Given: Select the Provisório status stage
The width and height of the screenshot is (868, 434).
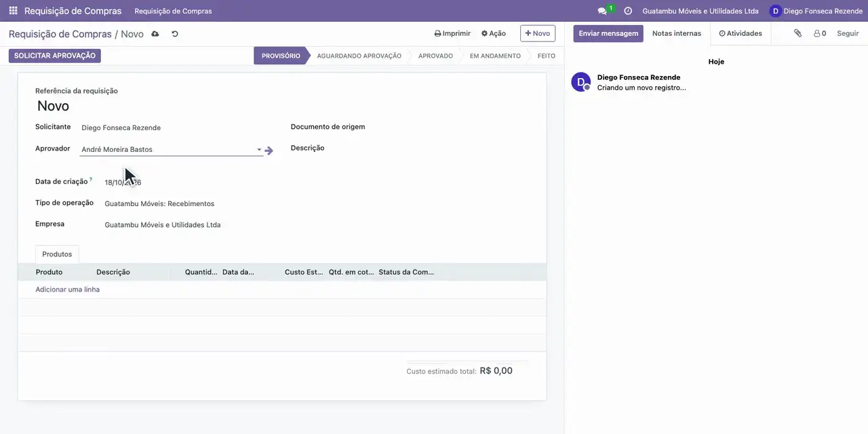Looking at the screenshot, I should 281,56.
